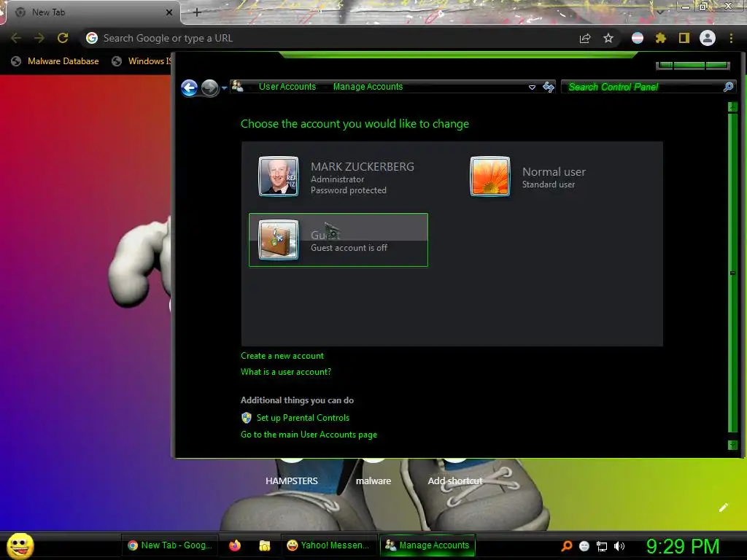Open Set up Parental Controls link
This screenshot has height=560, width=747.
click(303, 418)
